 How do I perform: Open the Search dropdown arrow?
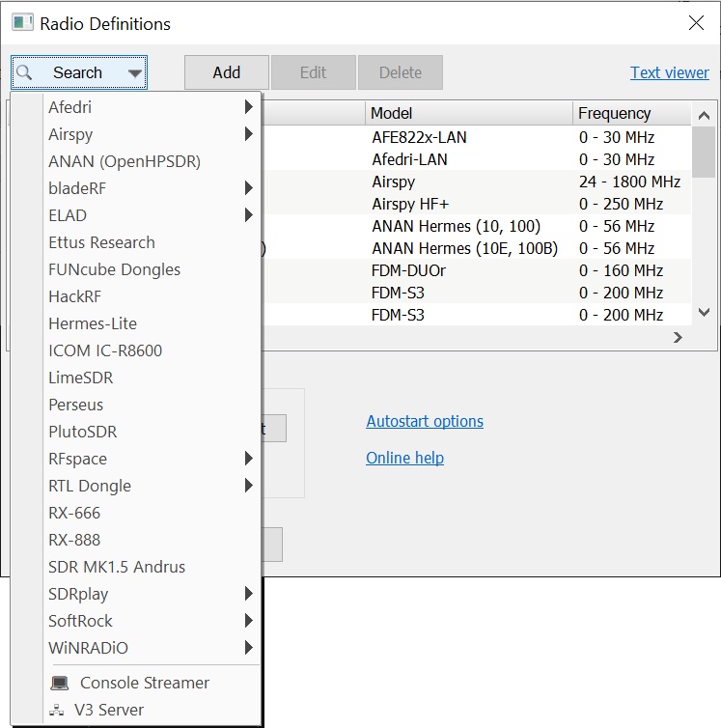click(x=134, y=72)
